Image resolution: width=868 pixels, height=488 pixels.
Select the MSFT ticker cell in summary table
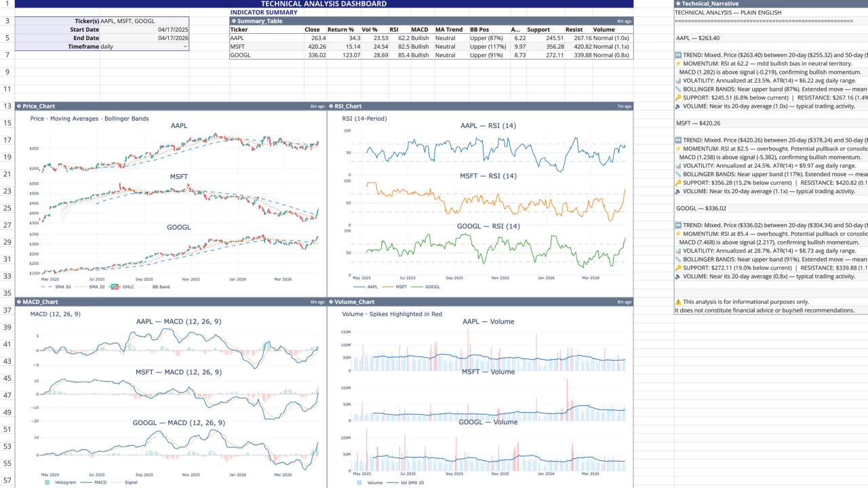267,47
